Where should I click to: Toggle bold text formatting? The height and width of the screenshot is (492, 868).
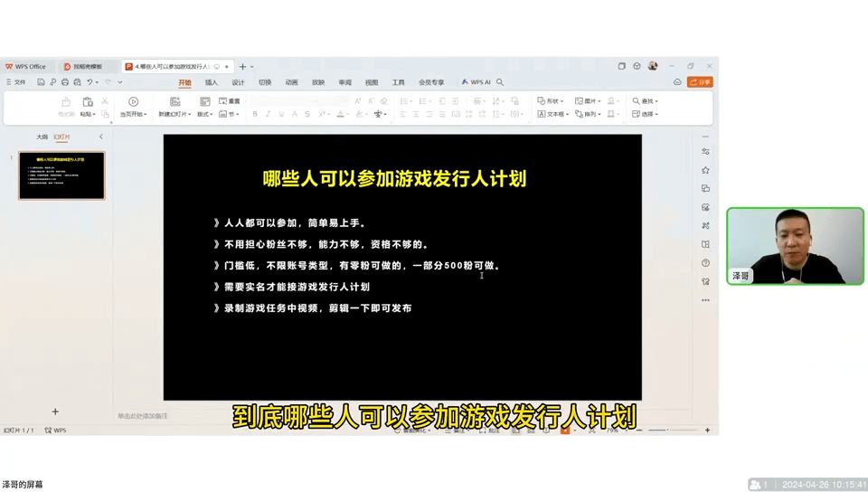click(x=255, y=115)
